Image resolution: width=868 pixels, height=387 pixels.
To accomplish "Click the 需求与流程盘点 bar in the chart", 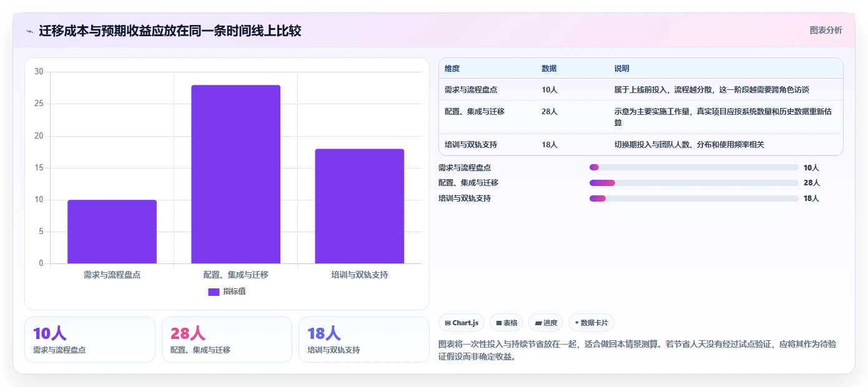I will tap(112, 232).
